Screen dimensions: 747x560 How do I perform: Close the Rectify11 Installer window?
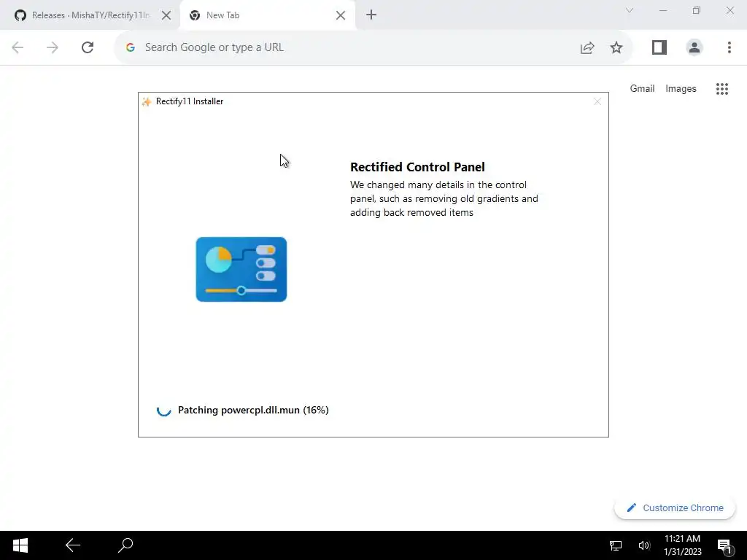[597, 101]
